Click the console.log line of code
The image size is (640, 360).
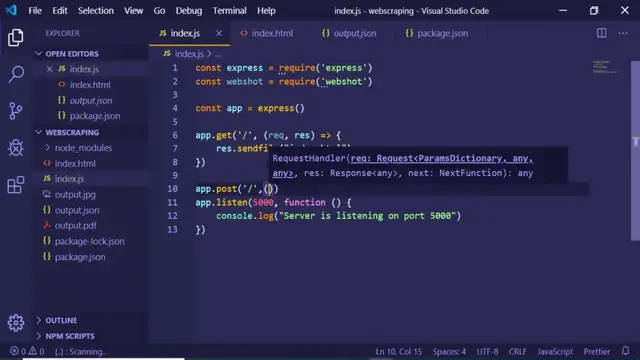(x=338, y=216)
